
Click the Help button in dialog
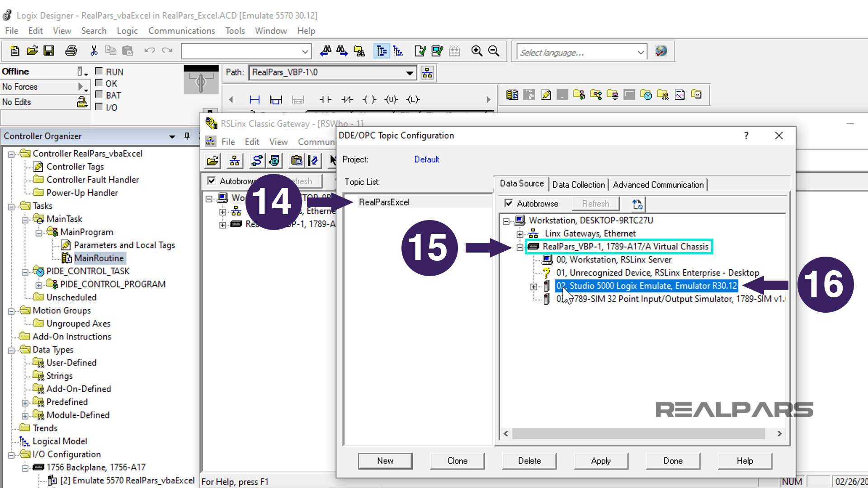(745, 461)
